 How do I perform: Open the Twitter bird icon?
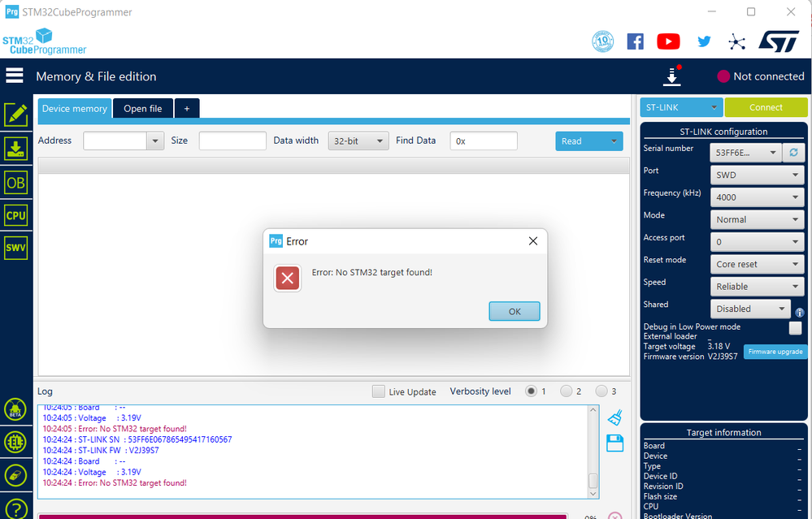click(x=704, y=41)
